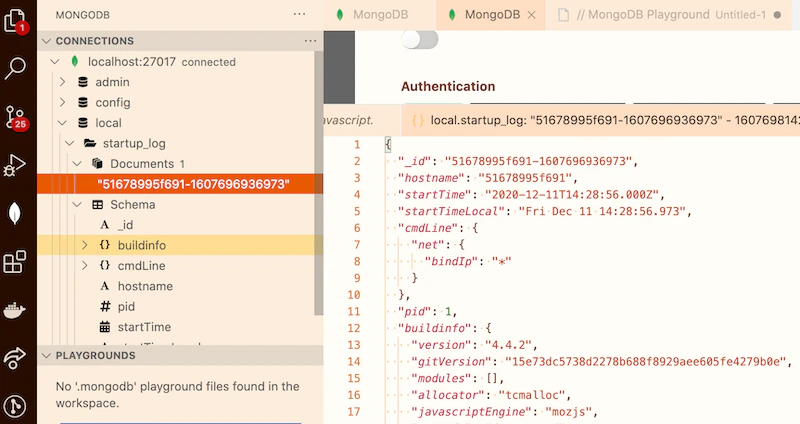Click the No '.mongodb' playground files message
The image size is (800, 424).
pyautogui.click(x=177, y=394)
